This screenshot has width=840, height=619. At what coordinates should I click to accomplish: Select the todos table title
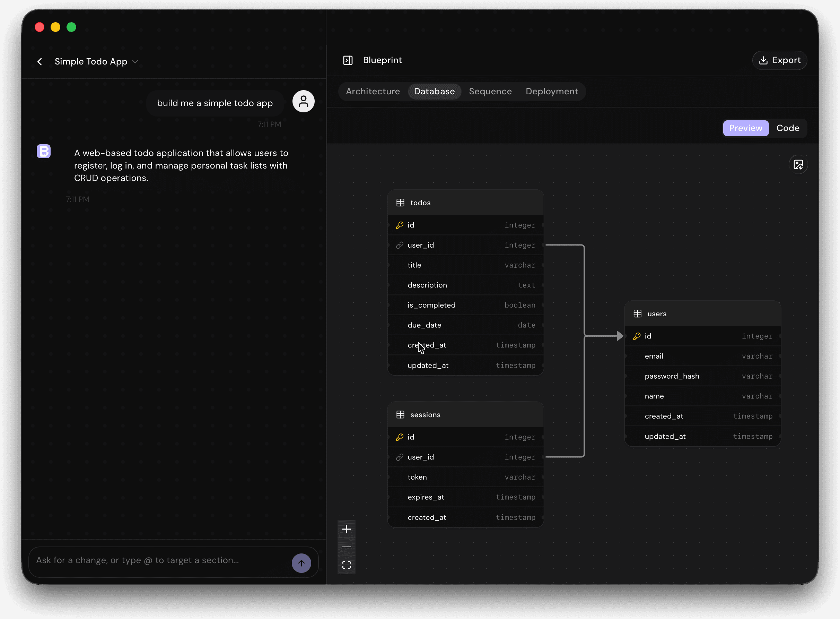tap(420, 203)
